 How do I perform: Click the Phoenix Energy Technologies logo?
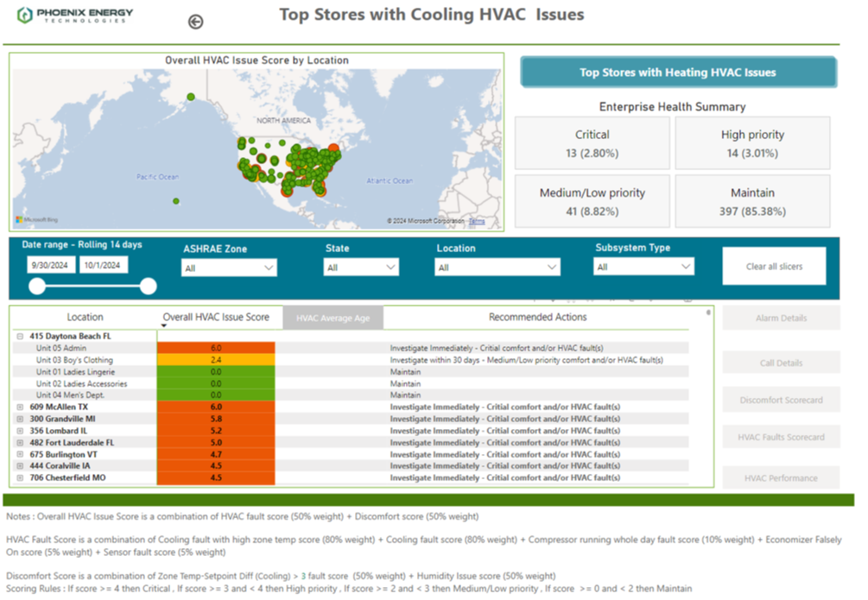[x=75, y=15]
